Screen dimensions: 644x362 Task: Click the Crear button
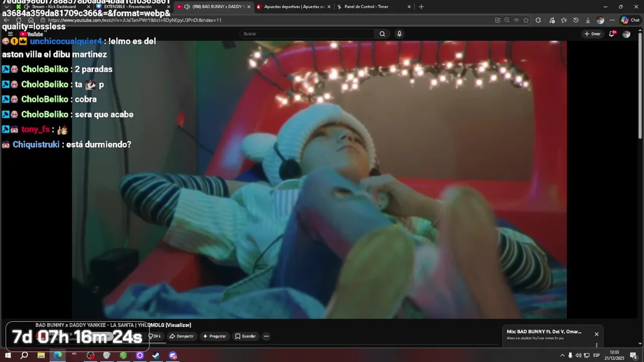click(x=593, y=34)
